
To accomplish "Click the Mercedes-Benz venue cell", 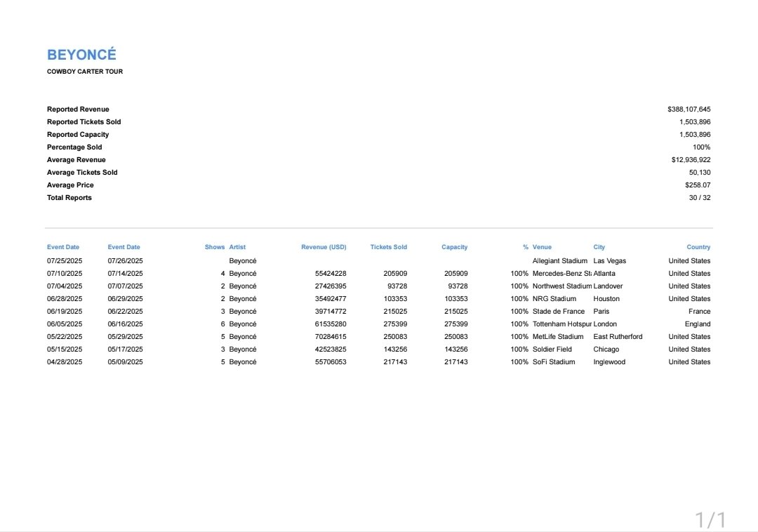I will 561,273.
